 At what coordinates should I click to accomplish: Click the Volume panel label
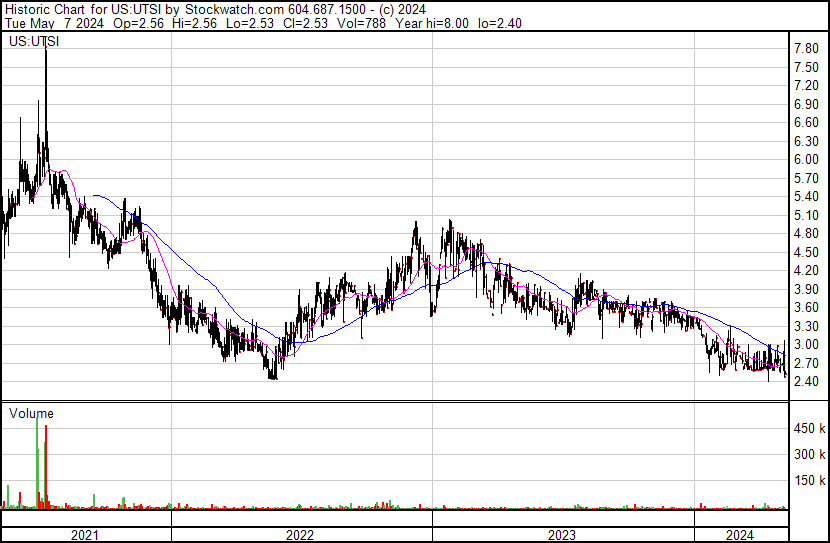click(31, 413)
